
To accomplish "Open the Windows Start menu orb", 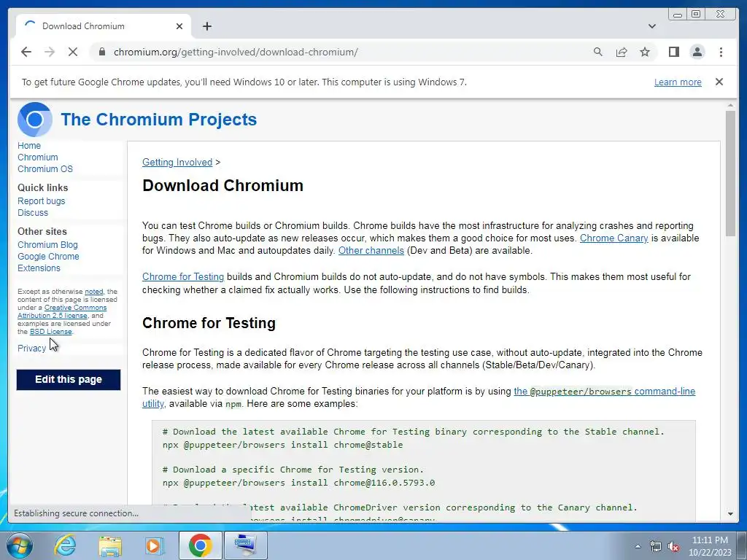I will point(20,545).
